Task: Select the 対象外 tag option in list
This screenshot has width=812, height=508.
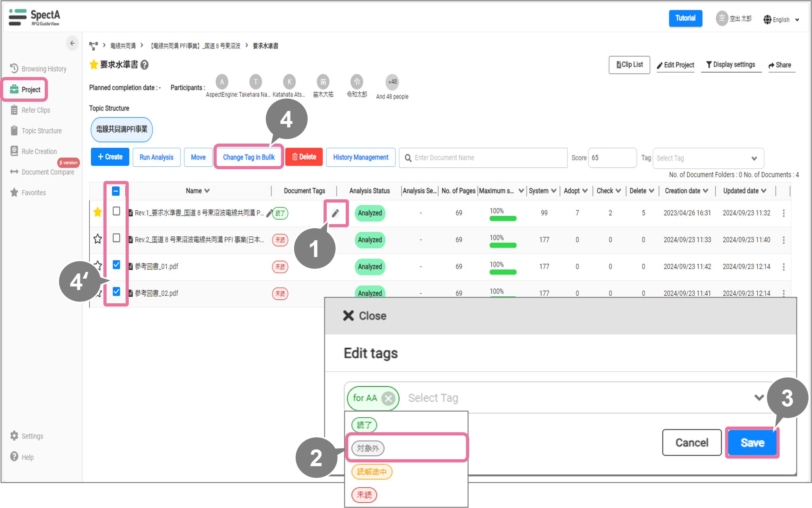Action: (x=368, y=448)
